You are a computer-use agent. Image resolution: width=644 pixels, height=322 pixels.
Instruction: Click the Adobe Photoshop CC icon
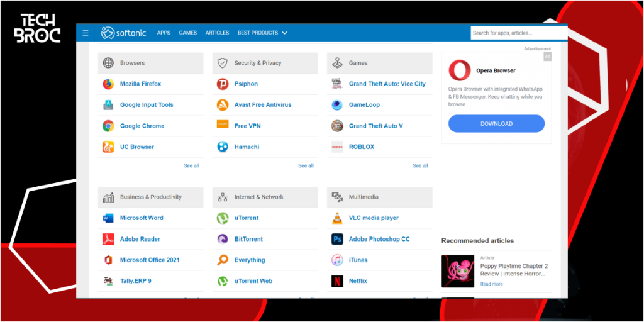click(337, 239)
